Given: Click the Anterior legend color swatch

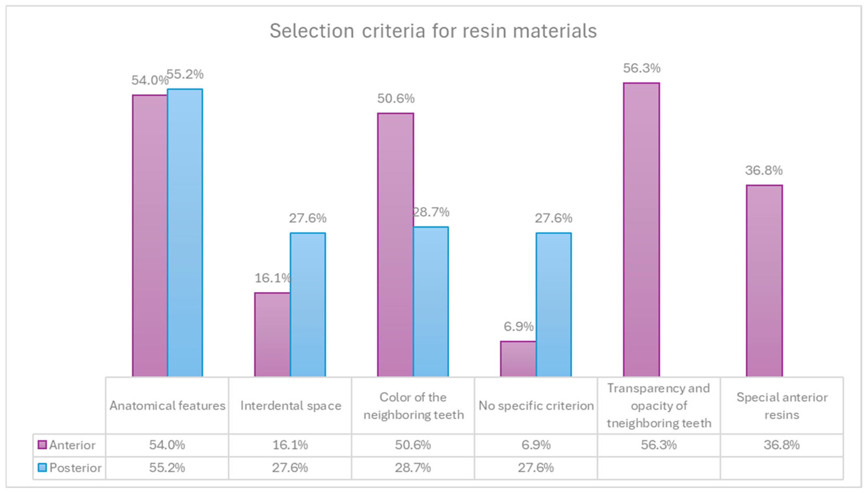Looking at the screenshot, I should click(42, 445).
